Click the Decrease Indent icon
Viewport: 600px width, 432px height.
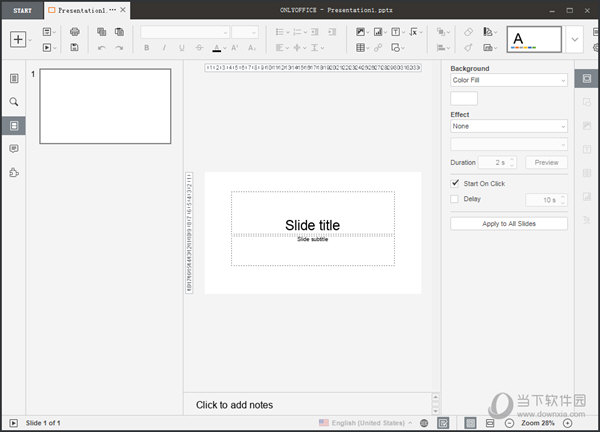tap(315, 32)
